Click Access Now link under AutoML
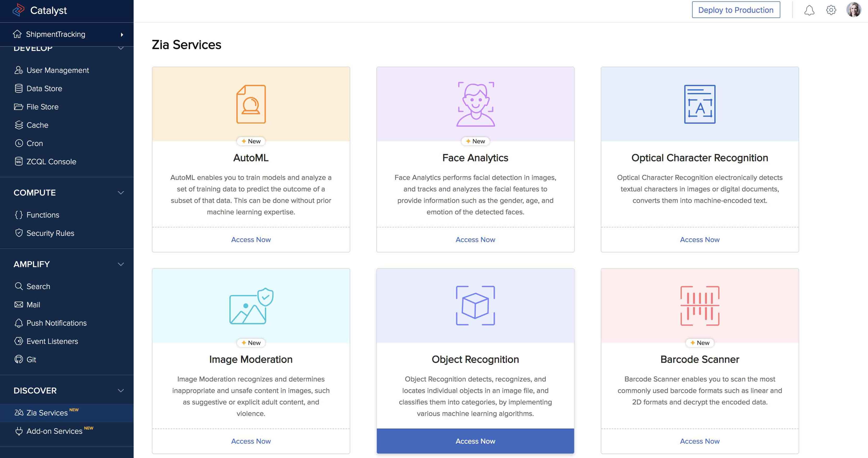 [x=251, y=239]
